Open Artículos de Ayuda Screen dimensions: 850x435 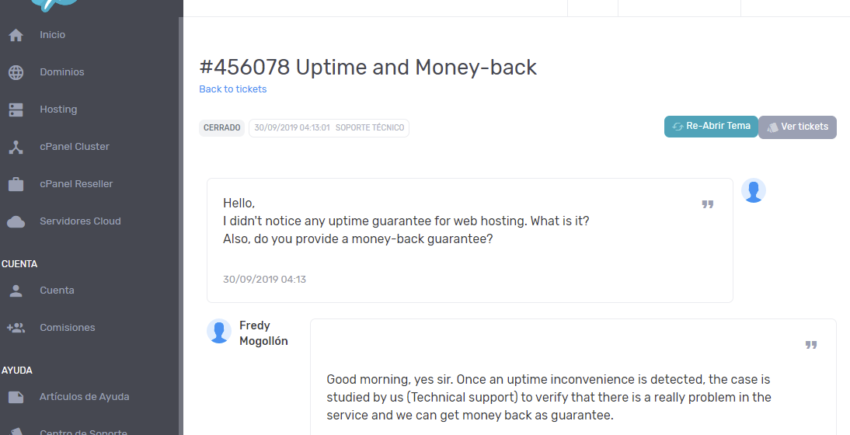click(84, 397)
